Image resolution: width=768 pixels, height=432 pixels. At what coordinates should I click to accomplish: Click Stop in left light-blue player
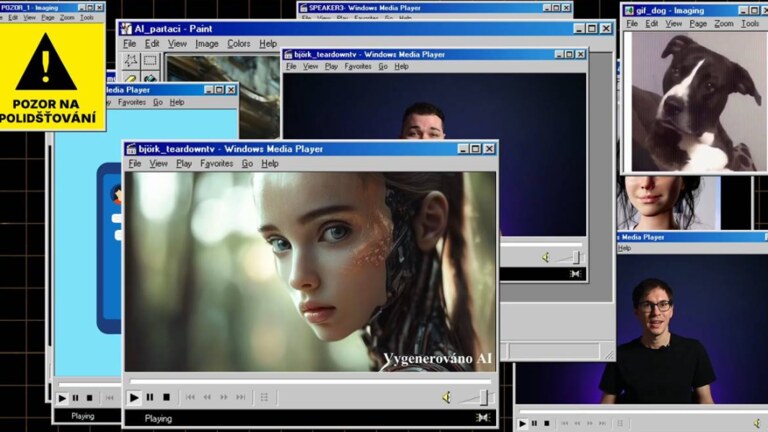tap(89, 398)
